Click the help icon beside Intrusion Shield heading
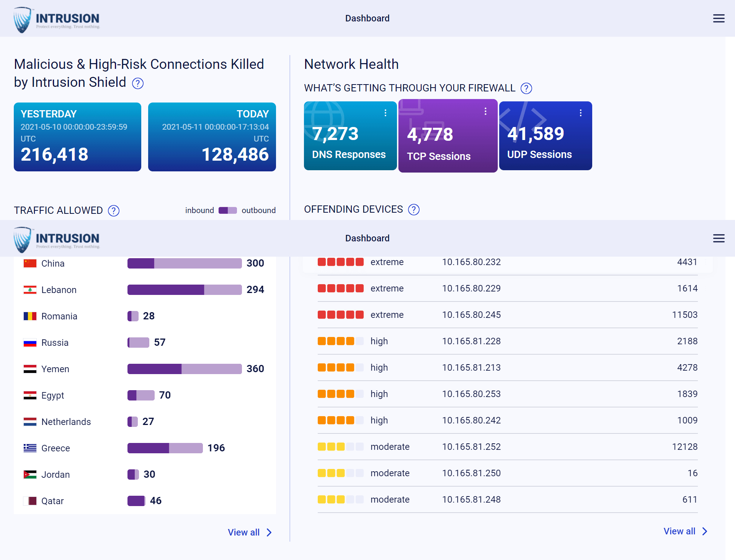Viewport: 735px width, 560px height. click(x=138, y=83)
